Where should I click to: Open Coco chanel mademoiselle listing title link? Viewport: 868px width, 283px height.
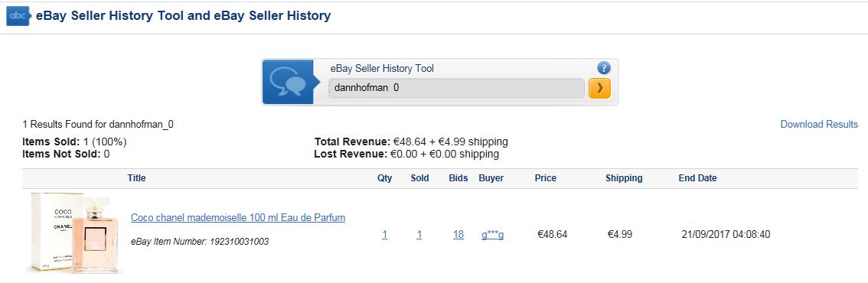tap(238, 218)
